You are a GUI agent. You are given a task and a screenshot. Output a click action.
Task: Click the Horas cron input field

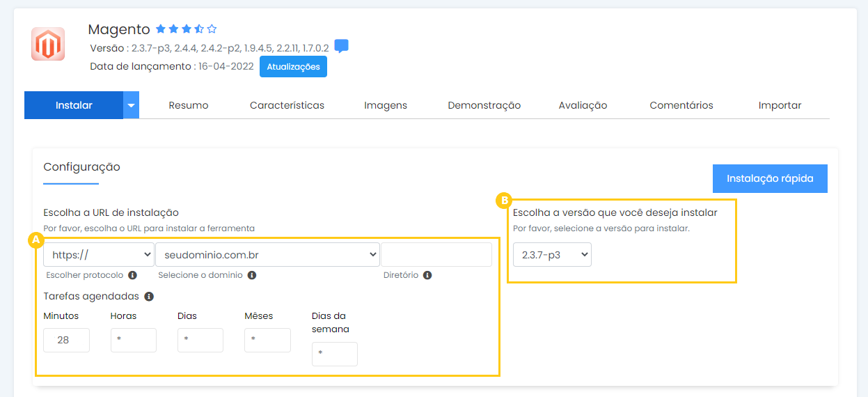point(134,340)
